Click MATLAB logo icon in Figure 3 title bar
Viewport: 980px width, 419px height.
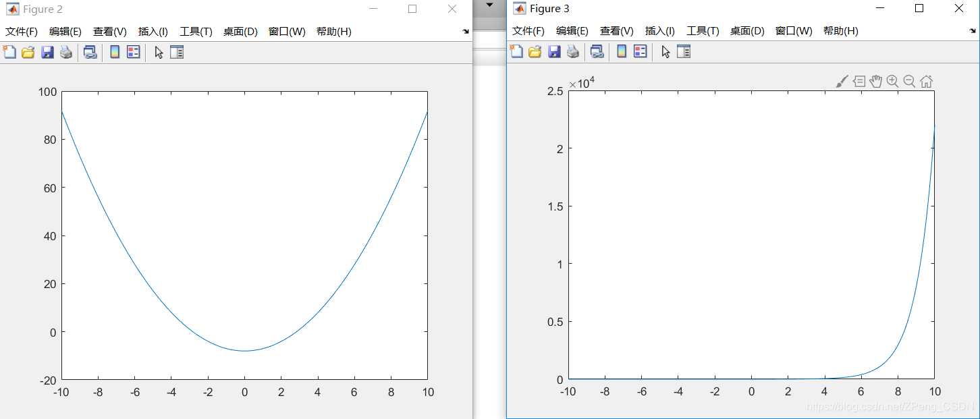[519, 9]
